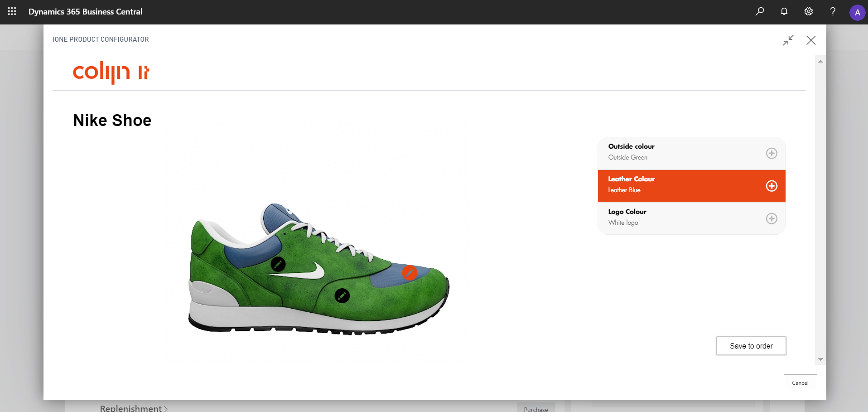Open notifications bell
This screenshot has width=868, height=412.
(784, 11)
